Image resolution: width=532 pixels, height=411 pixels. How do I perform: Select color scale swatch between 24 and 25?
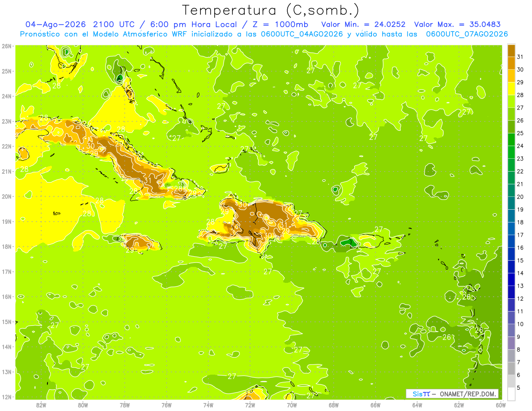coord(511,139)
